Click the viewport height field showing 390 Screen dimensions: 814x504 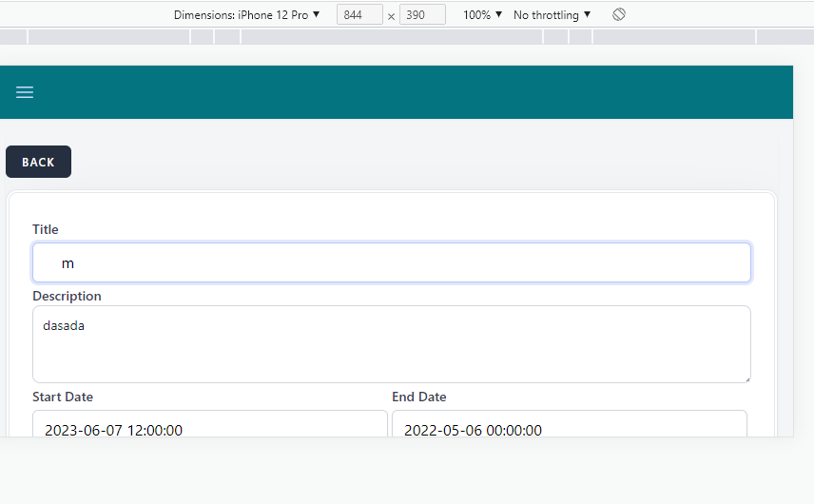point(422,15)
